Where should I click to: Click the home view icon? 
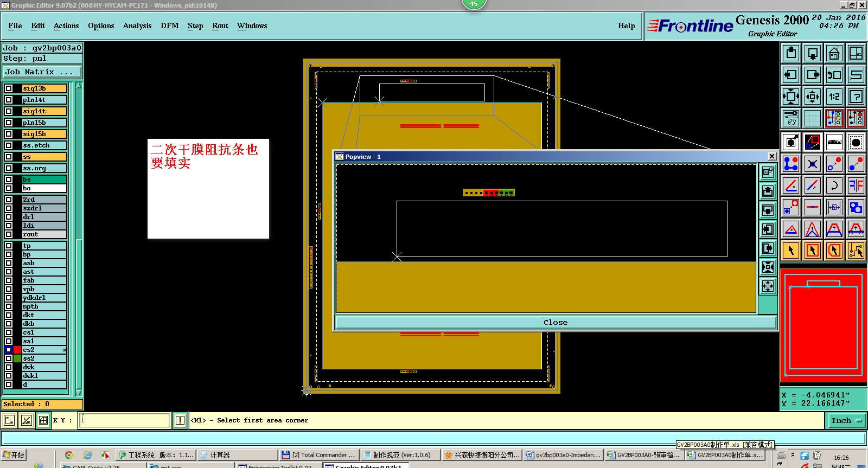834,53
